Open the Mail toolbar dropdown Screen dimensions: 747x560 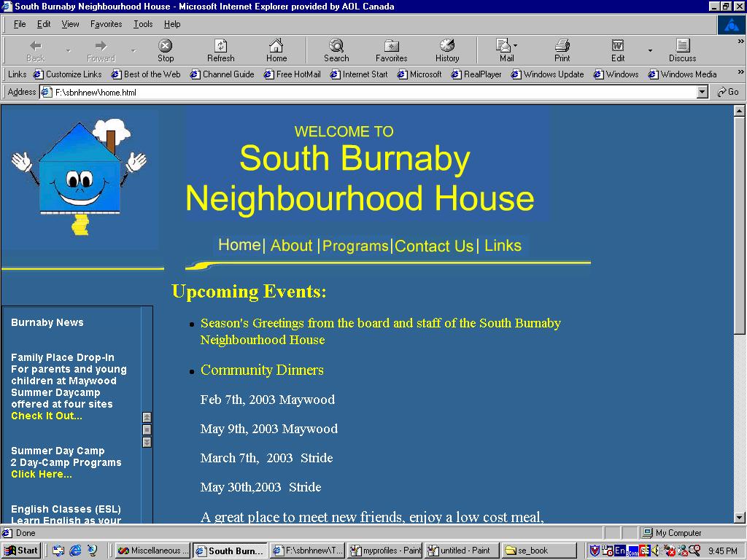point(506,50)
